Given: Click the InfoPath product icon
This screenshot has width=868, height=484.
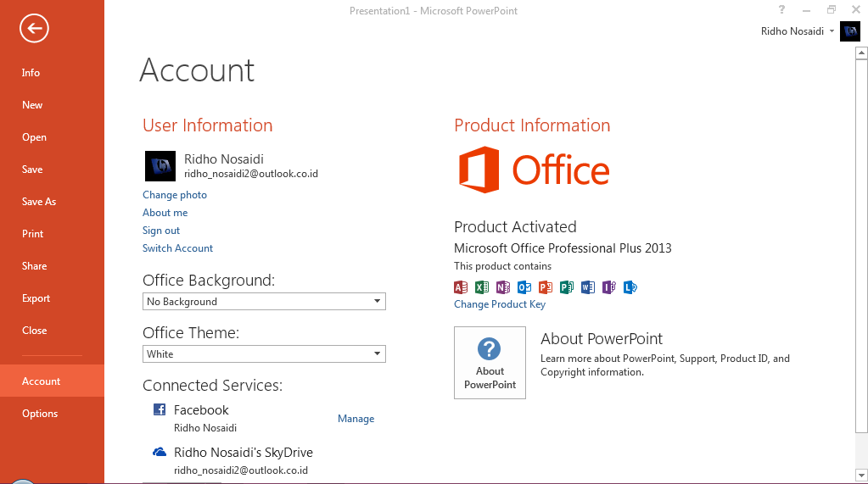Looking at the screenshot, I should click(x=608, y=287).
